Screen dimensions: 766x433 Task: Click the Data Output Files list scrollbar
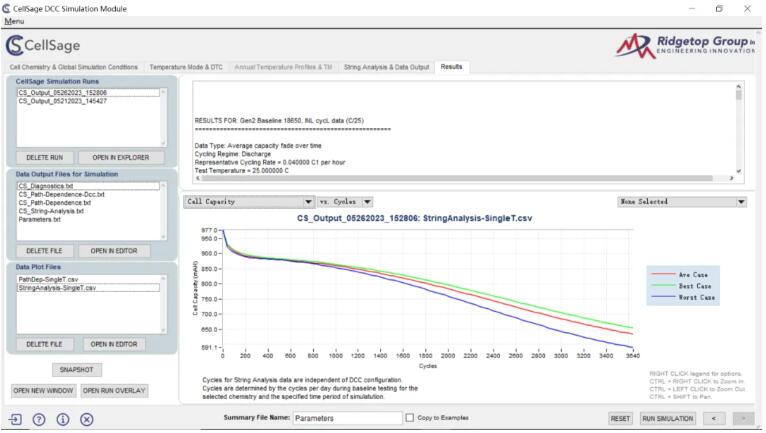[x=164, y=211]
